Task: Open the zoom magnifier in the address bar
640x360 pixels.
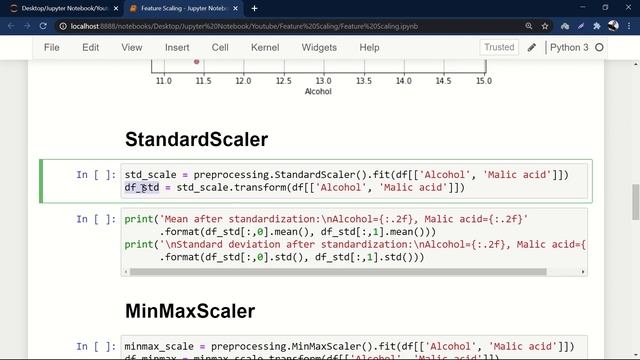Action: click(529, 26)
